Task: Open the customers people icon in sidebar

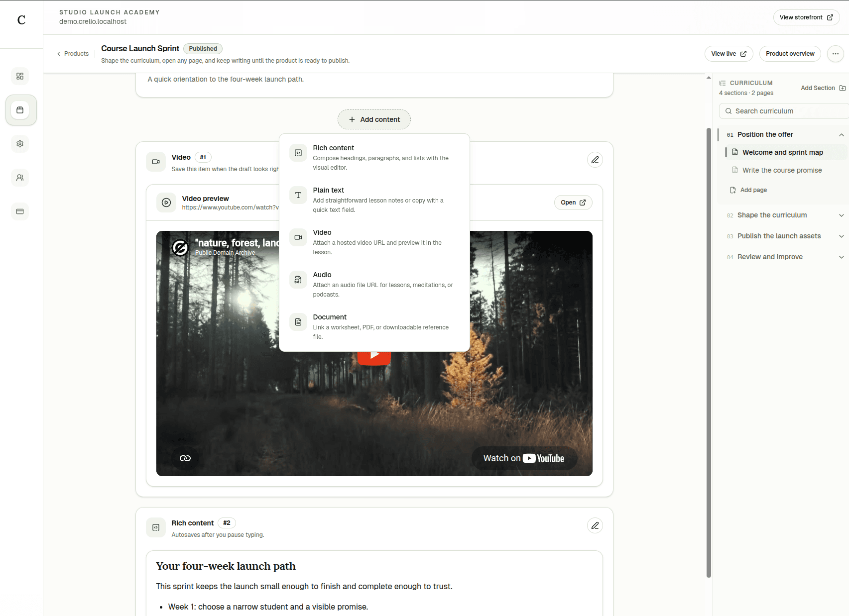Action: (x=20, y=178)
